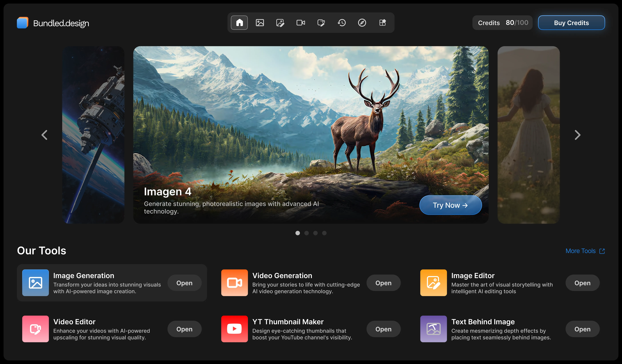Click the Video Editor card title
Screen dimensions: 622x364
pyautogui.click(x=74, y=322)
